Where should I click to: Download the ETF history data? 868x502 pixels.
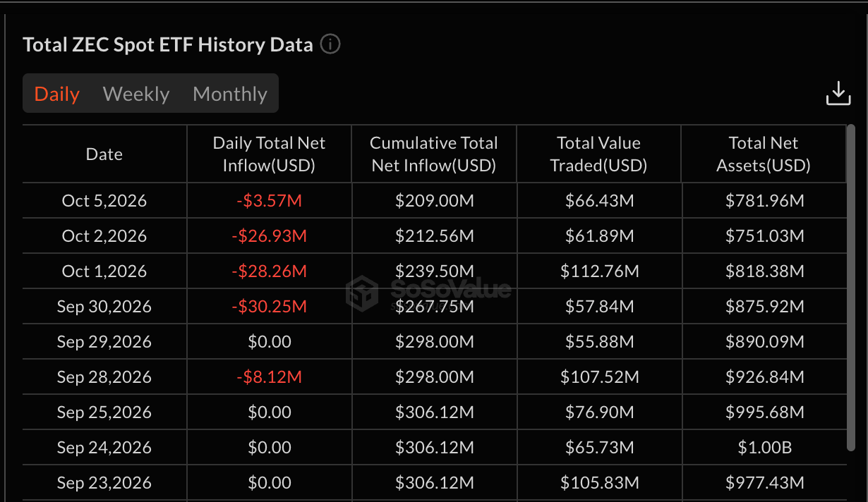click(838, 93)
